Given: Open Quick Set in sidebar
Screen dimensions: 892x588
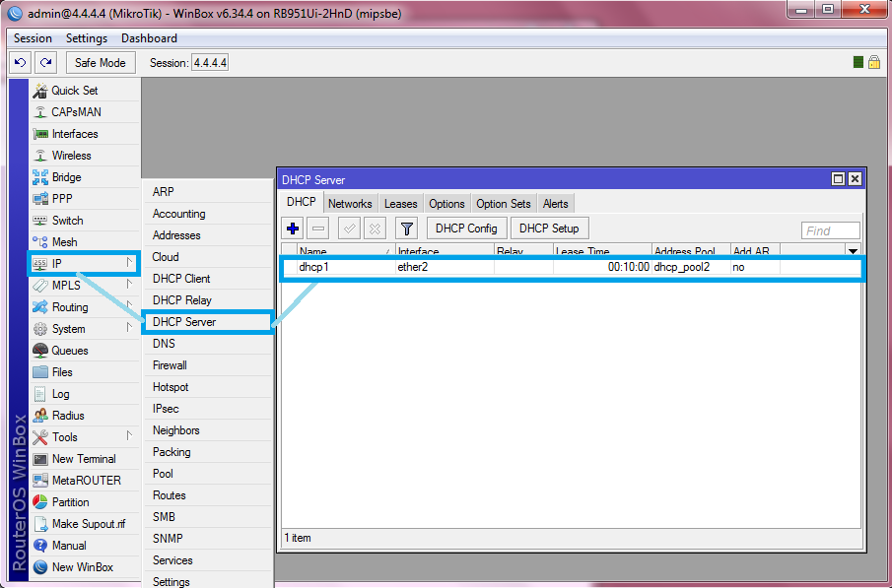Looking at the screenshot, I should point(84,91).
